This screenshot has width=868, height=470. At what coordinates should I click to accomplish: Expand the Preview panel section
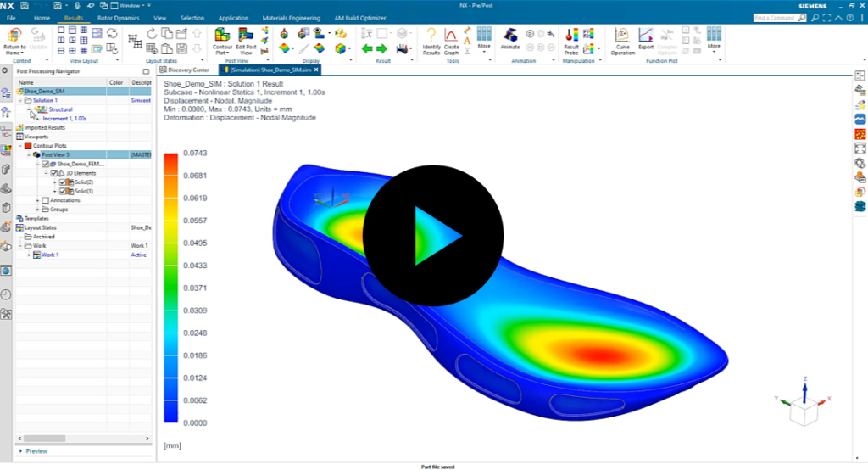[x=20, y=451]
